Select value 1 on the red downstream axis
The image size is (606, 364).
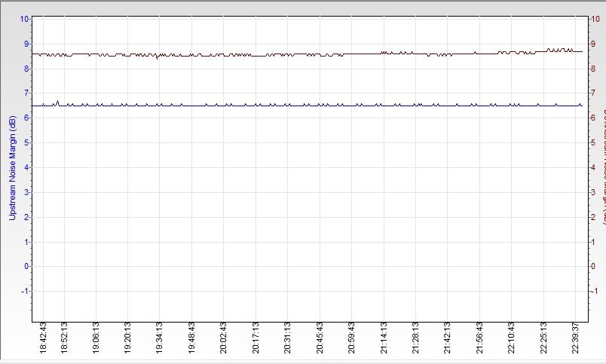594,242
